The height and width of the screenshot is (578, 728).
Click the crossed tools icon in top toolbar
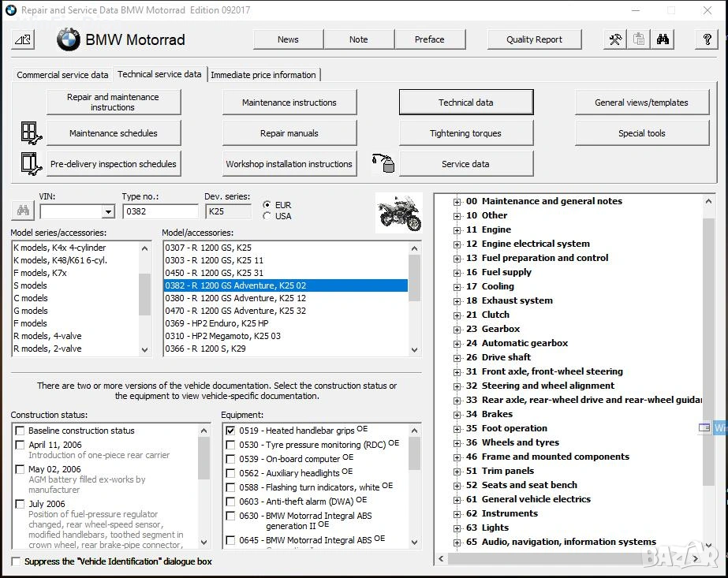[x=615, y=39]
